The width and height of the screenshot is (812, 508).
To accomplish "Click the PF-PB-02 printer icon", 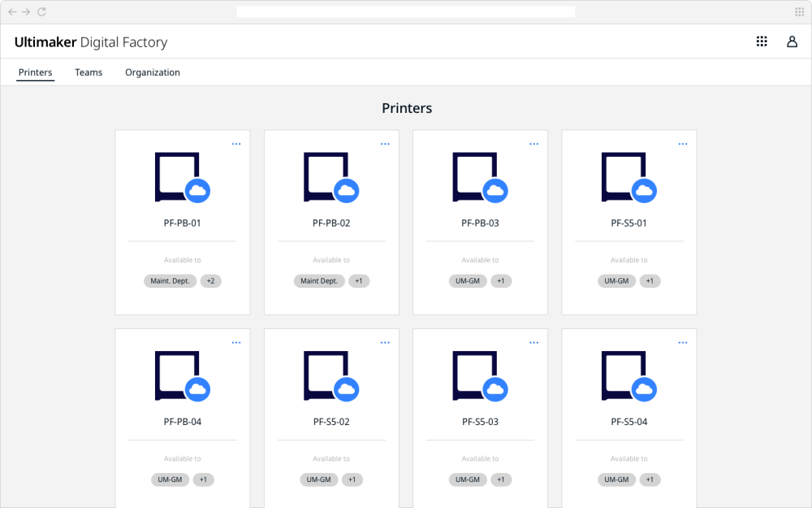I will click(x=331, y=177).
